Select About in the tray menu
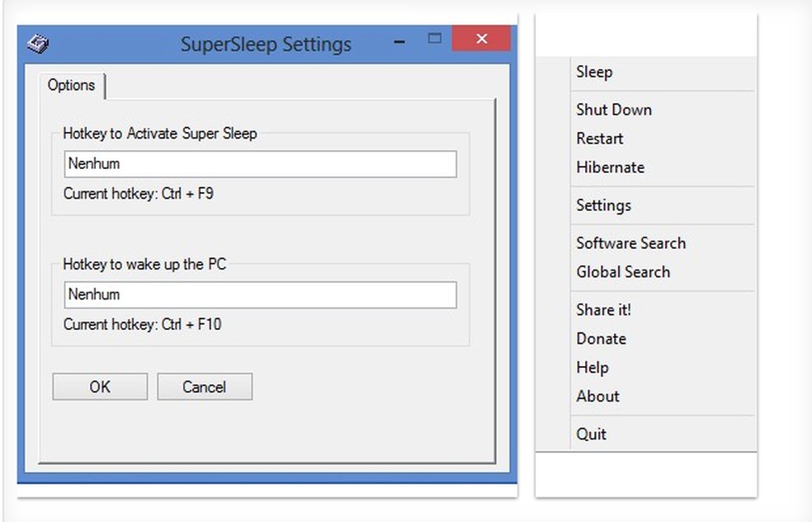The height and width of the screenshot is (522, 812). click(597, 397)
